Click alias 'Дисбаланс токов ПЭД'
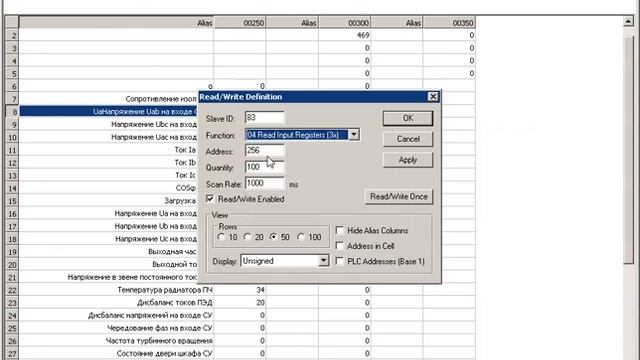The image size is (640, 360). pos(175,303)
